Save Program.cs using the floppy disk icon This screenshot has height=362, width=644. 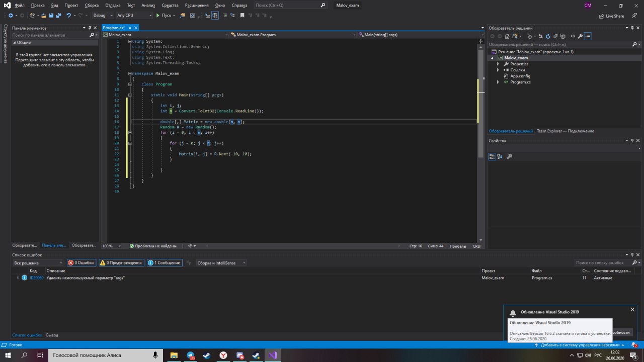click(51, 16)
